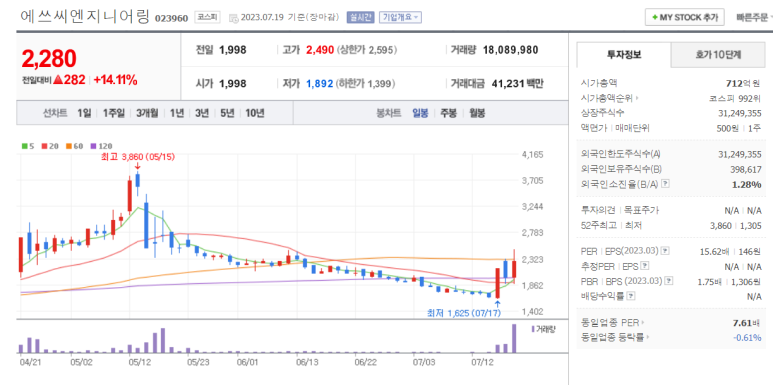Viewport: 773px width, 385px height.
Task: Click the +14.11% change value
Action: coord(115,80)
